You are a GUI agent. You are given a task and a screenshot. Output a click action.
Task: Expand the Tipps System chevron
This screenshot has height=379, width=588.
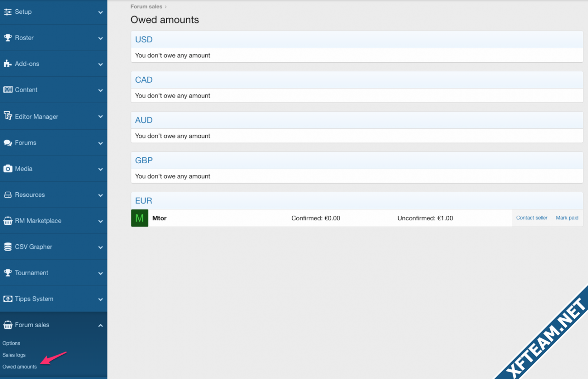point(101,299)
